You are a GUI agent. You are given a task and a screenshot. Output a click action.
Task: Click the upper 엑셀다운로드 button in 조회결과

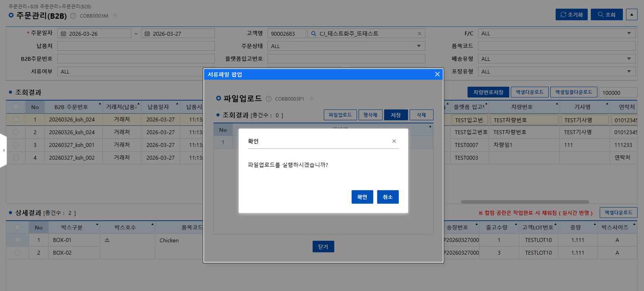click(x=529, y=92)
